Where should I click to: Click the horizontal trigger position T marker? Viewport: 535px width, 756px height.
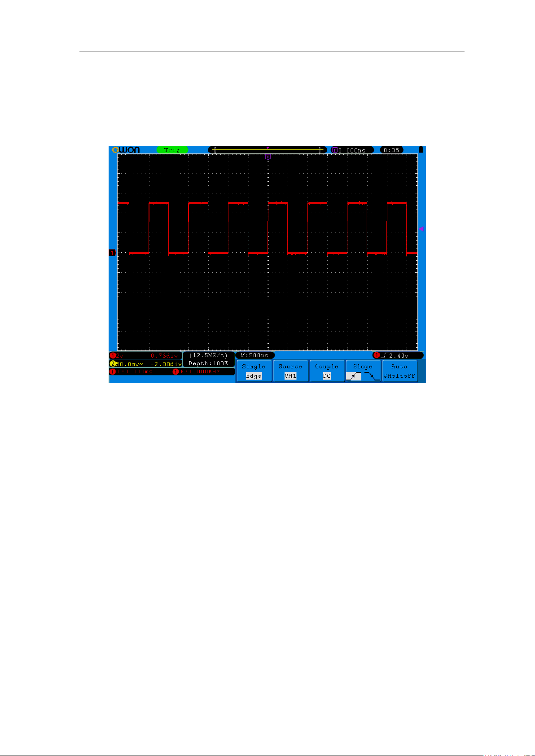tap(267, 157)
